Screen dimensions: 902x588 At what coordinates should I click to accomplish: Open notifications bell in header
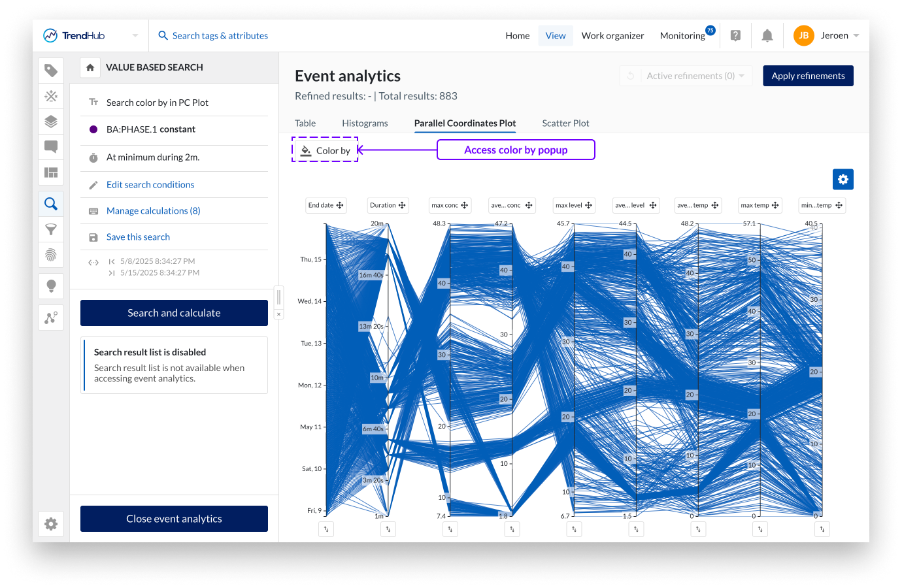coord(767,36)
